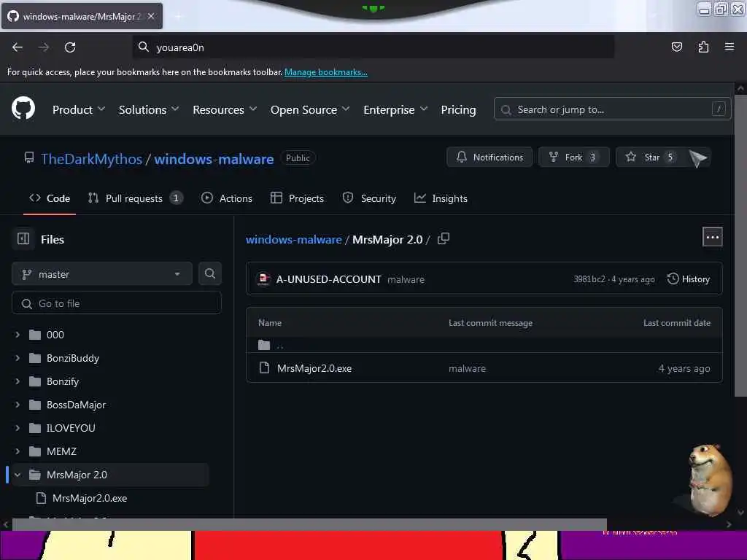
Task: Open the Pull requests tab
Action: click(x=135, y=198)
